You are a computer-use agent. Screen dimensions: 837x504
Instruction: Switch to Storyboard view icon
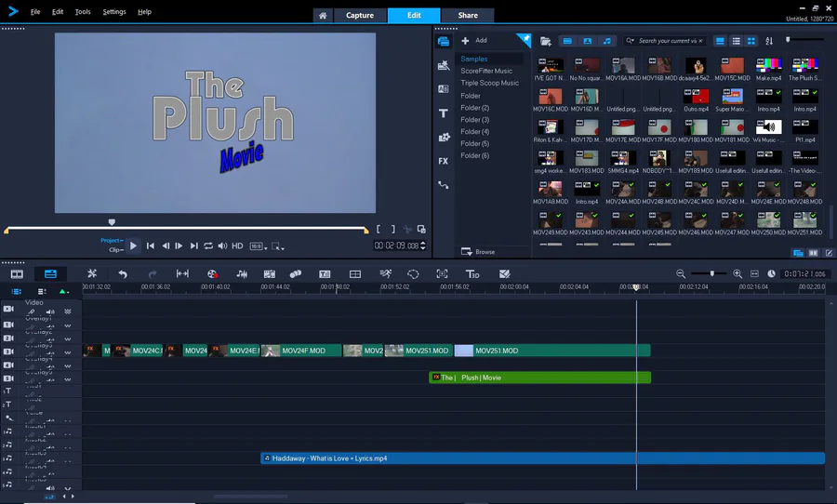(17, 274)
